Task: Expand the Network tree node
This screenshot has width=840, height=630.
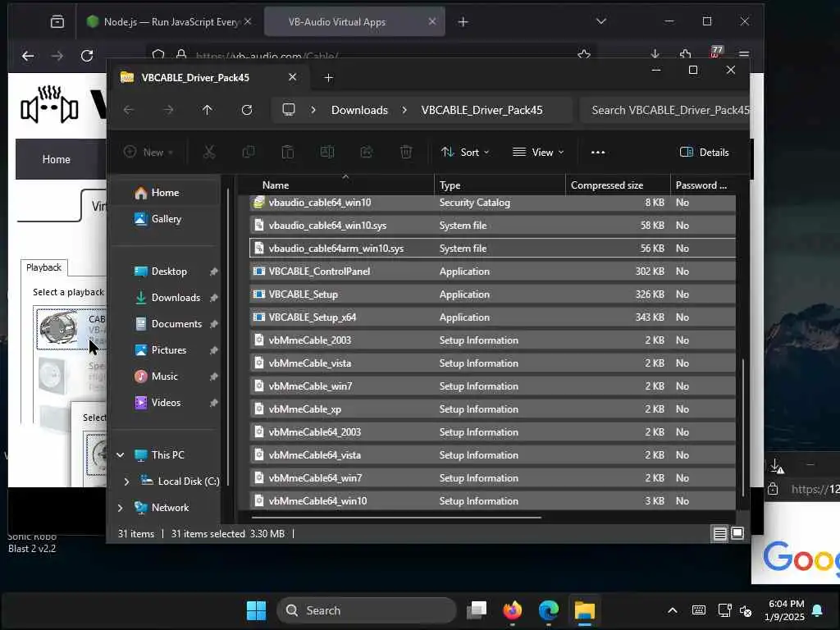Action: pyautogui.click(x=120, y=507)
